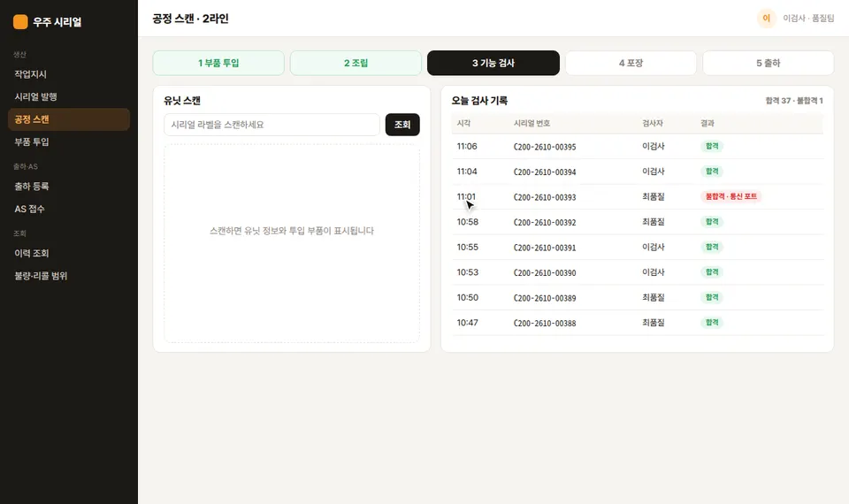The image size is (849, 504).
Task: Click the 불합격 · 통신 포트 badge
Action: (731, 196)
